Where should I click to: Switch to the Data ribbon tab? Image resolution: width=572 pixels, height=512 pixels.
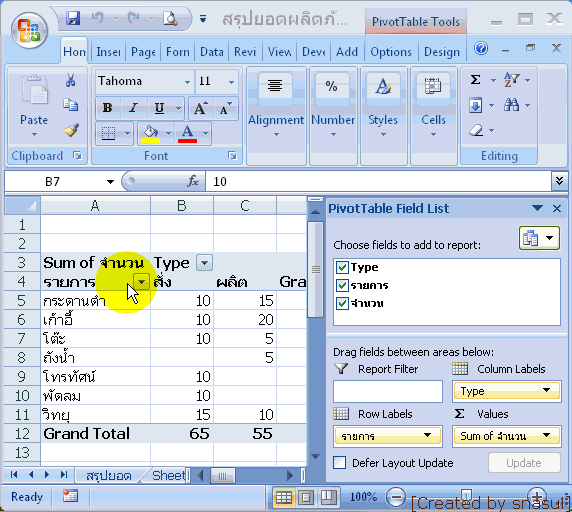(212, 52)
